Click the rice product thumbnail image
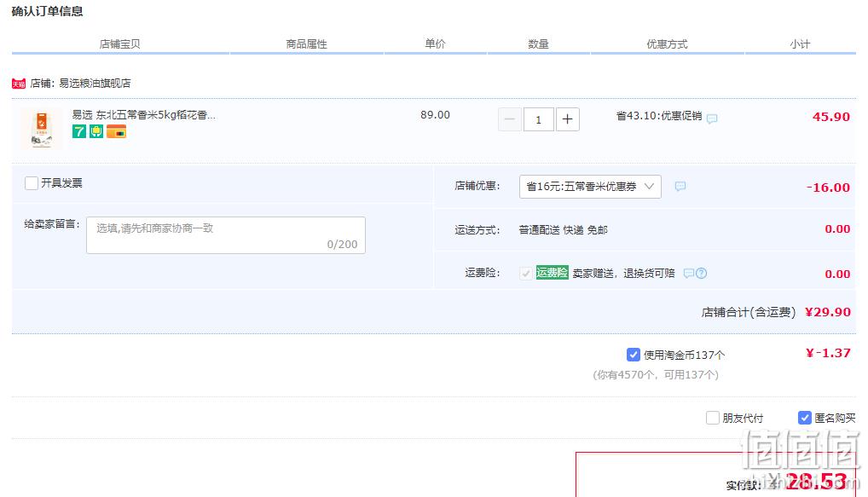Image resolution: width=868 pixels, height=497 pixels. click(x=42, y=129)
